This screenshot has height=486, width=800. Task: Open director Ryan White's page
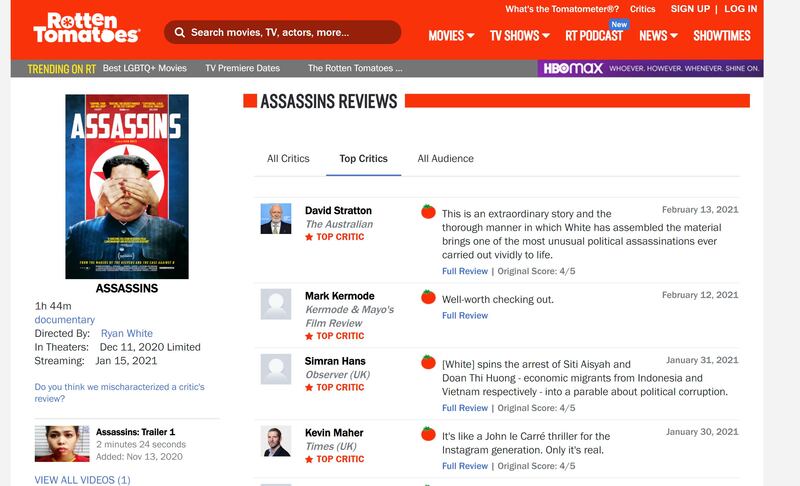point(127,334)
